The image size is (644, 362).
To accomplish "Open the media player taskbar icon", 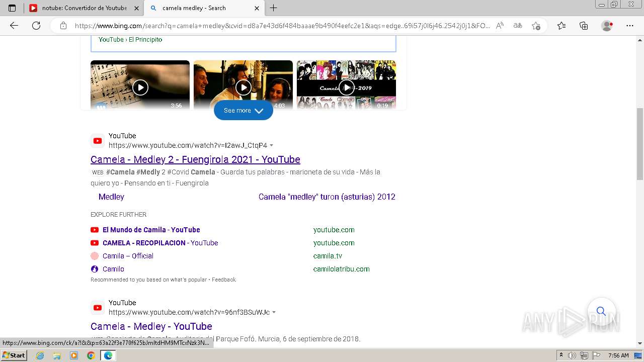I will (x=74, y=355).
